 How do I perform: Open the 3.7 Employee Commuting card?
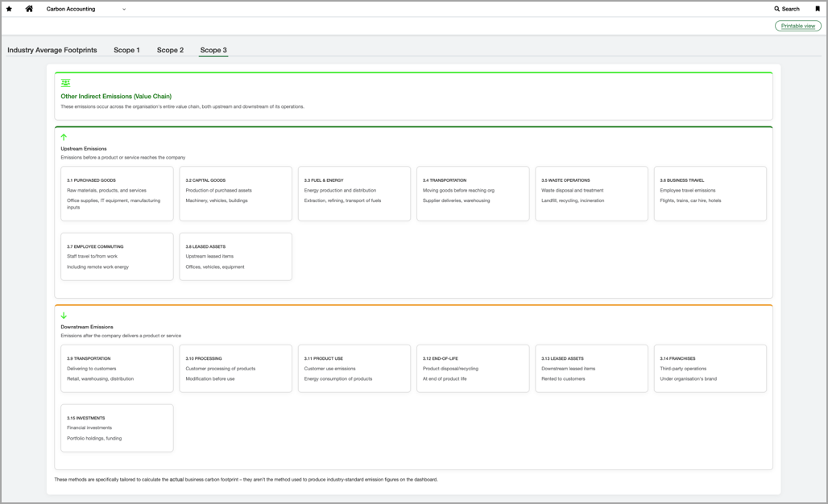click(x=117, y=257)
